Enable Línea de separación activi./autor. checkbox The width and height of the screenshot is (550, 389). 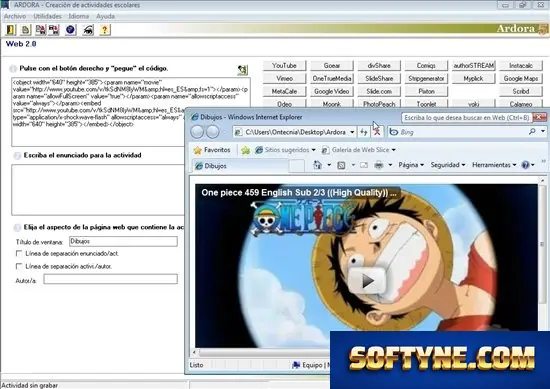19,266
